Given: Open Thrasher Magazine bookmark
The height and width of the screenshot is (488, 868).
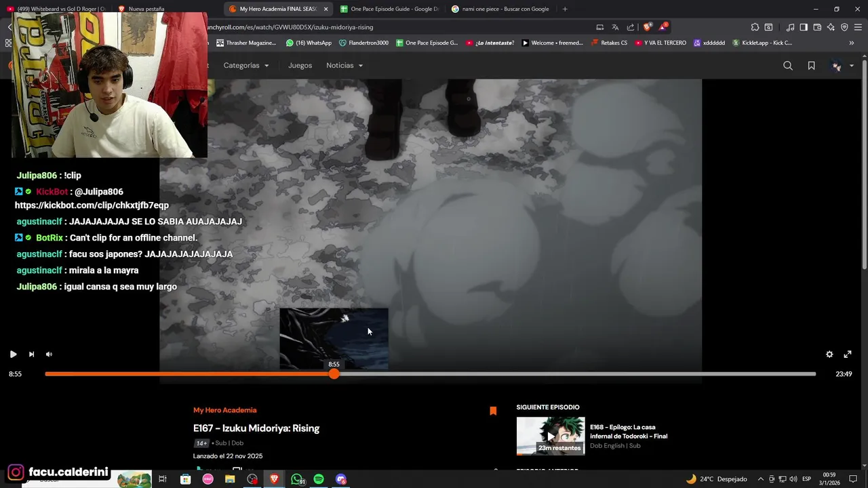Looking at the screenshot, I should (246, 43).
